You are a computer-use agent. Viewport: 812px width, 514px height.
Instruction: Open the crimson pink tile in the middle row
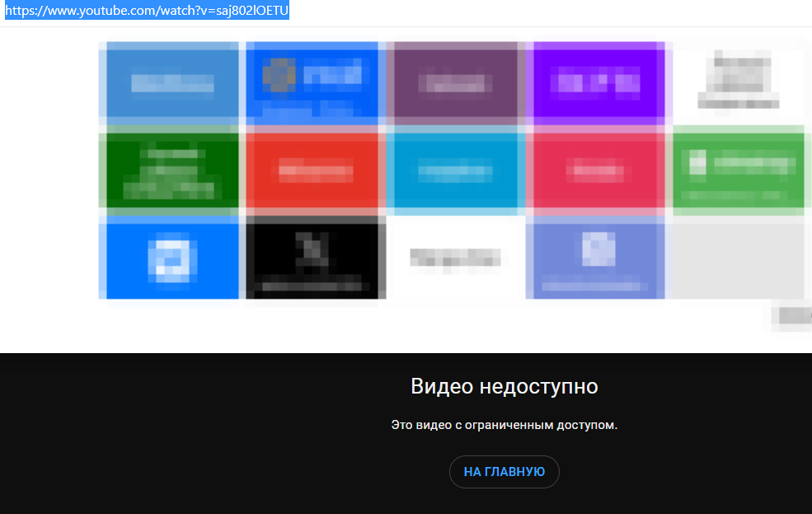coord(596,171)
